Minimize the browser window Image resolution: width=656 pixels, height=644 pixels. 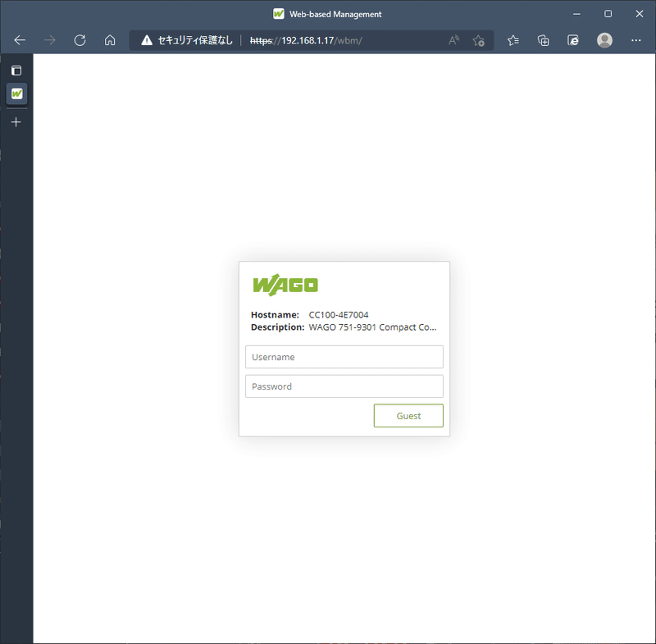point(576,14)
